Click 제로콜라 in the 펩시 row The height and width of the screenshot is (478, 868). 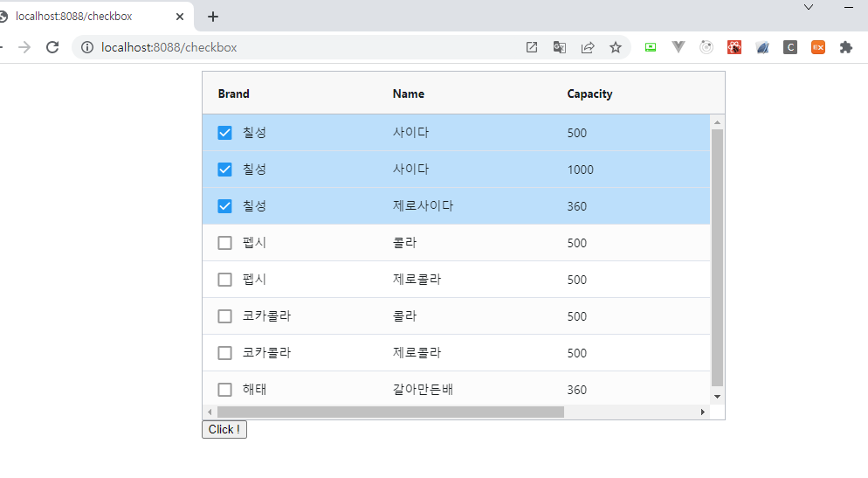tap(417, 280)
